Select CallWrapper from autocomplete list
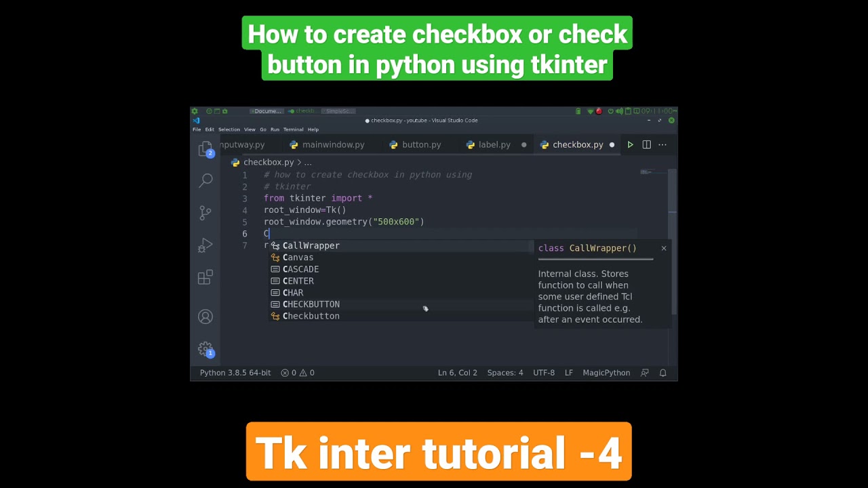Viewport: 868px width, 488px height. point(401,245)
